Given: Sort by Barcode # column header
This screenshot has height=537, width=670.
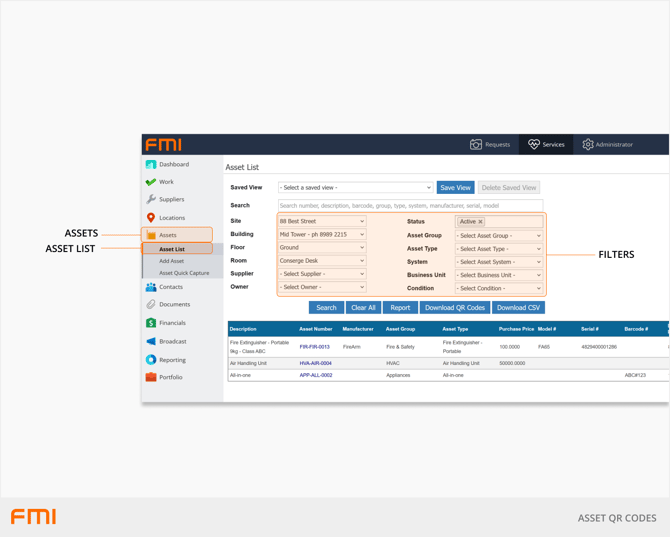Looking at the screenshot, I should coord(636,329).
